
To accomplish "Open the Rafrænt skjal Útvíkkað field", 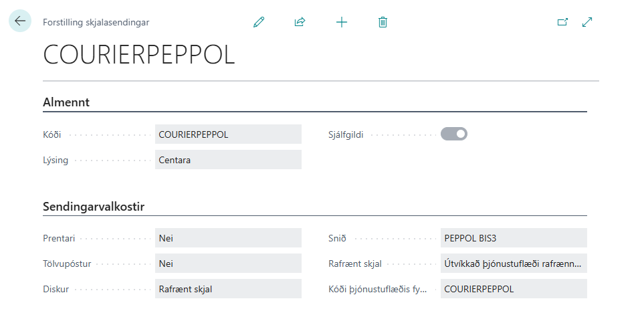I will [x=514, y=264].
